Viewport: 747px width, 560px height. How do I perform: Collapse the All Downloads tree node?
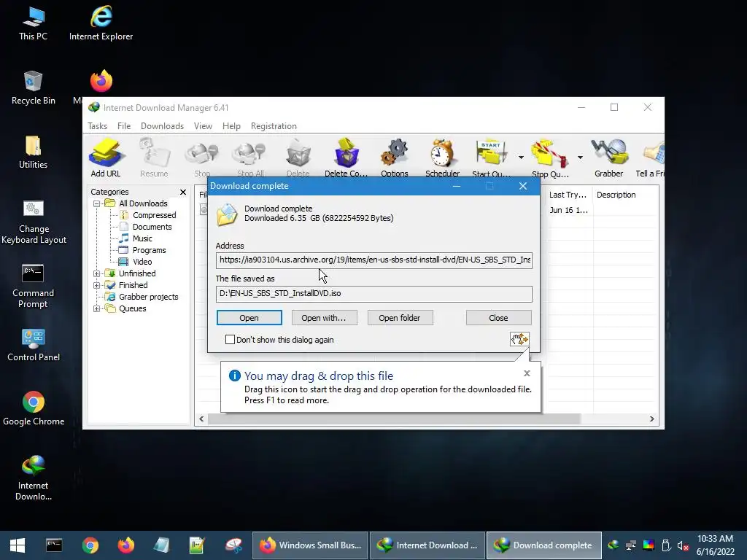[x=97, y=204]
